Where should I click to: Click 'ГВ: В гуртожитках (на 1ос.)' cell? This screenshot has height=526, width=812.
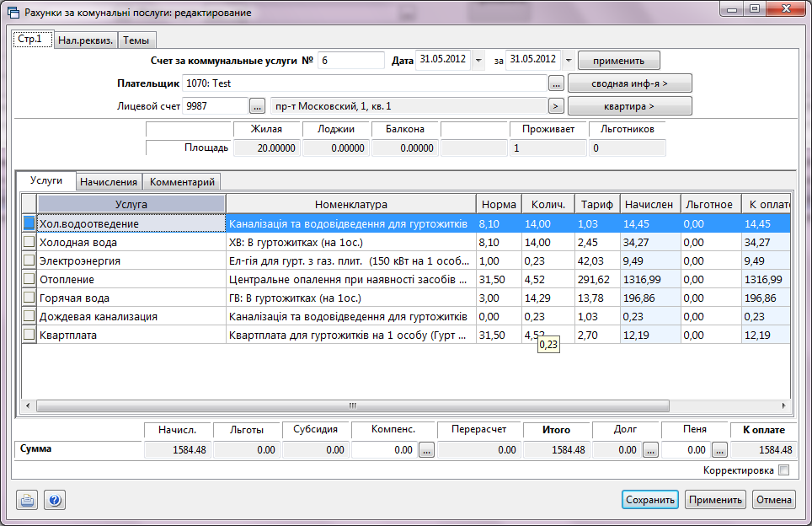351,298
